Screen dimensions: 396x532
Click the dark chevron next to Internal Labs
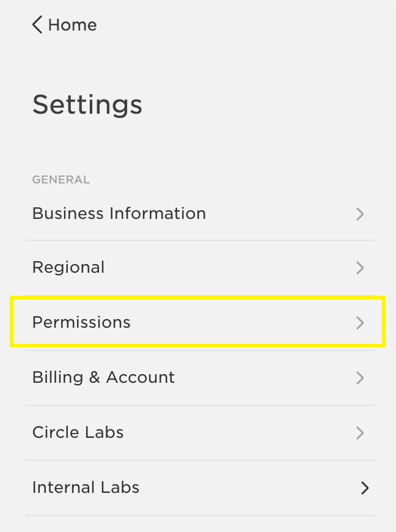[365, 488]
